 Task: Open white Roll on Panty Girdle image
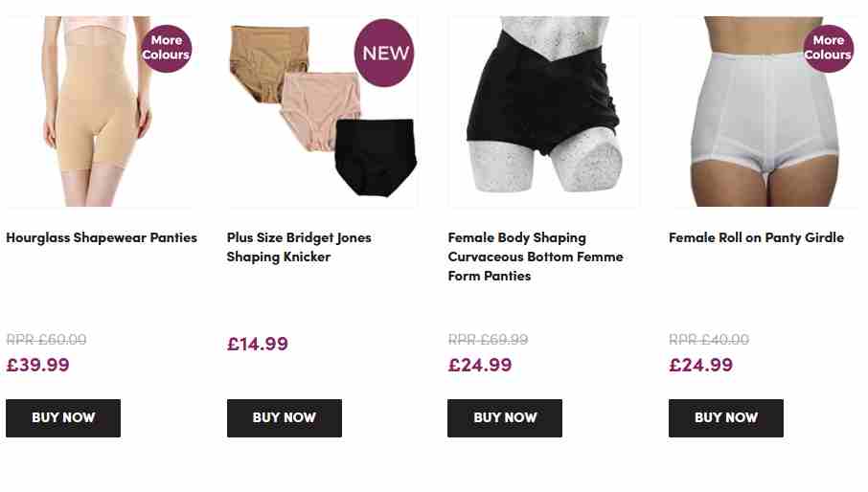pos(764,111)
